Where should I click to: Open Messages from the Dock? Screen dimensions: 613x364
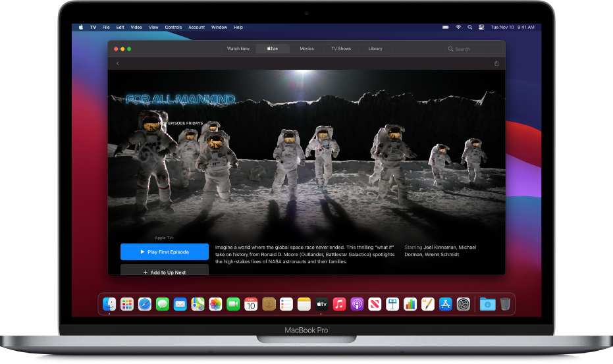[x=162, y=304]
